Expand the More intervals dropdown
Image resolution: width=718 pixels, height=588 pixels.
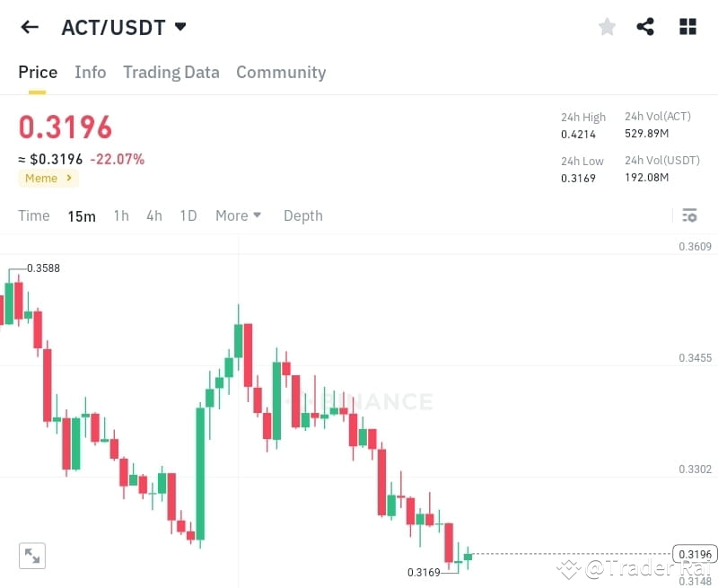point(238,215)
